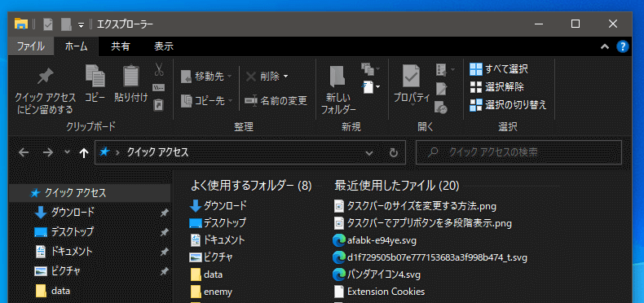The image size is (644, 303).
Task: Unpin ドキュメント using its pin icon
Action: point(164,251)
